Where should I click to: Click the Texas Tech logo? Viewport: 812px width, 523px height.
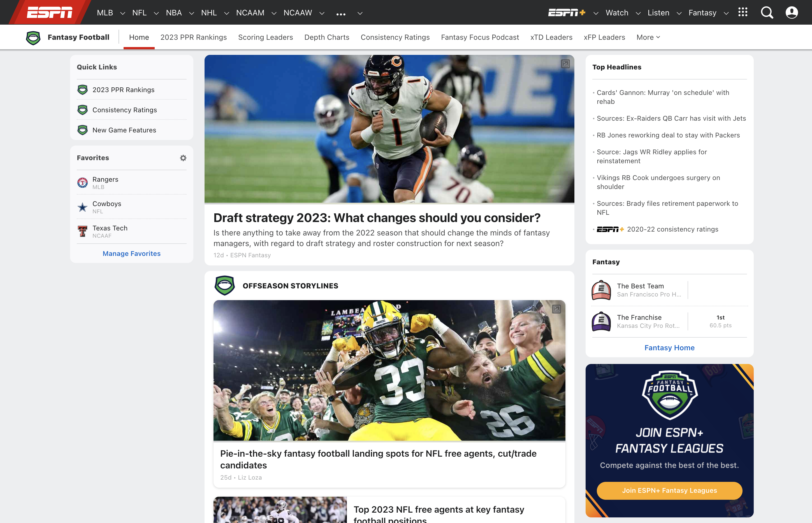point(82,232)
